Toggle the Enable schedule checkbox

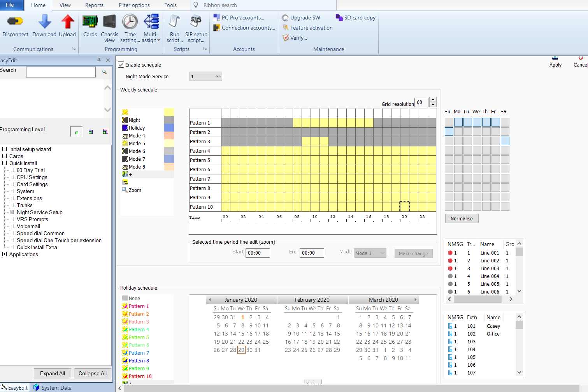(121, 65)
